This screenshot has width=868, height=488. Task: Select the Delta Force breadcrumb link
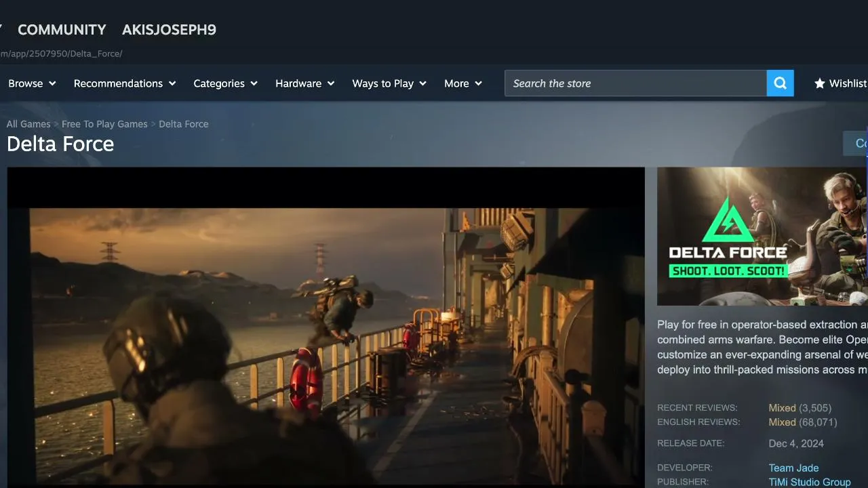pos(184,124)
